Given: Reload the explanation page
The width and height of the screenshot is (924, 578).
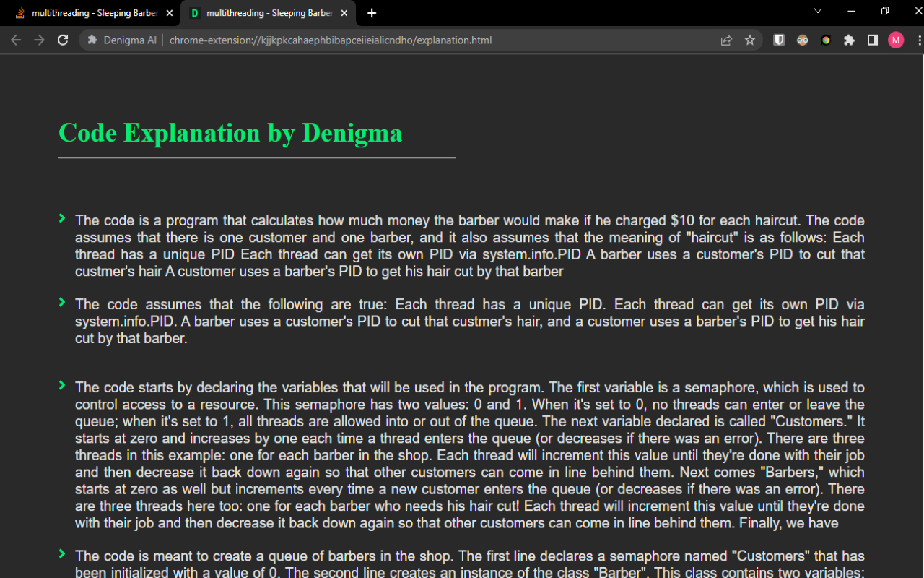Looking at the screenshot, I should 63,40.
